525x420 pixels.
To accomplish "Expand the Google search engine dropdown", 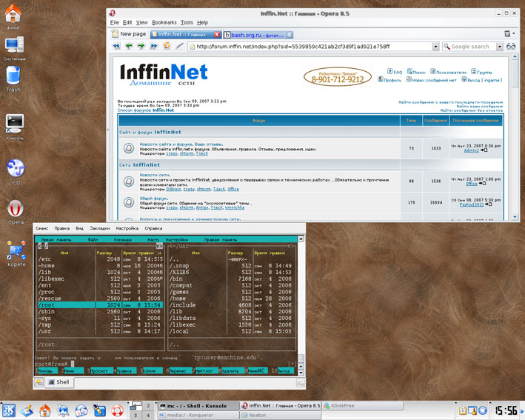I will tap(500, 47).
